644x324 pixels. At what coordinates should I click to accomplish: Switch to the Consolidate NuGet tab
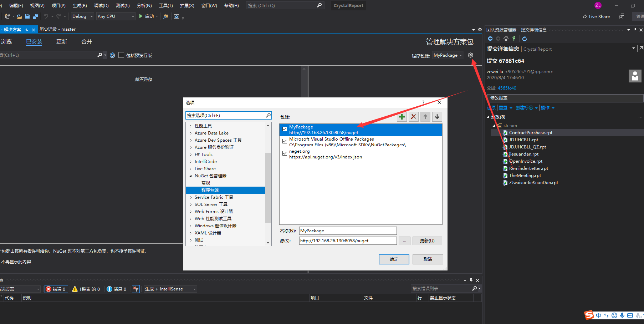pos(87,42)
